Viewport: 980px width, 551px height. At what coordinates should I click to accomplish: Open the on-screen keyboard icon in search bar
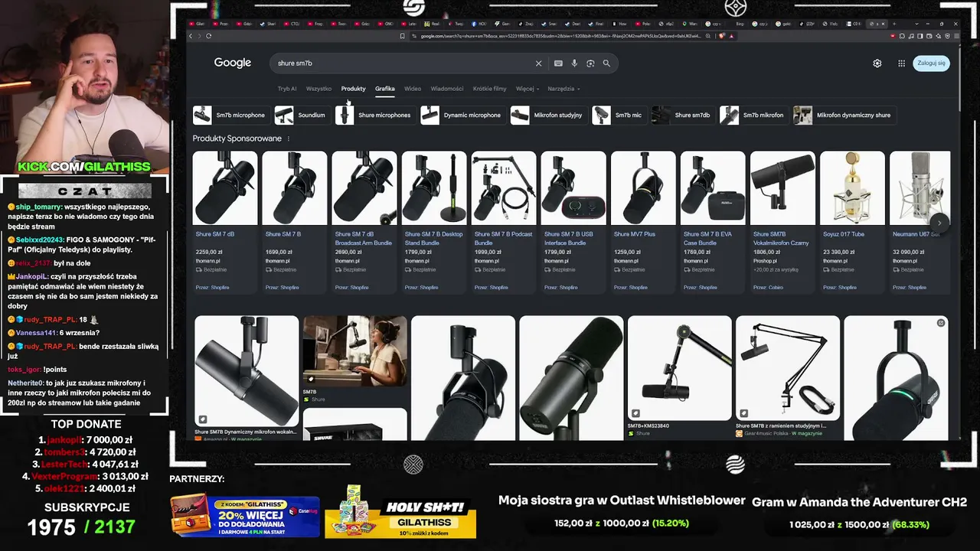(x=558, y=64)
